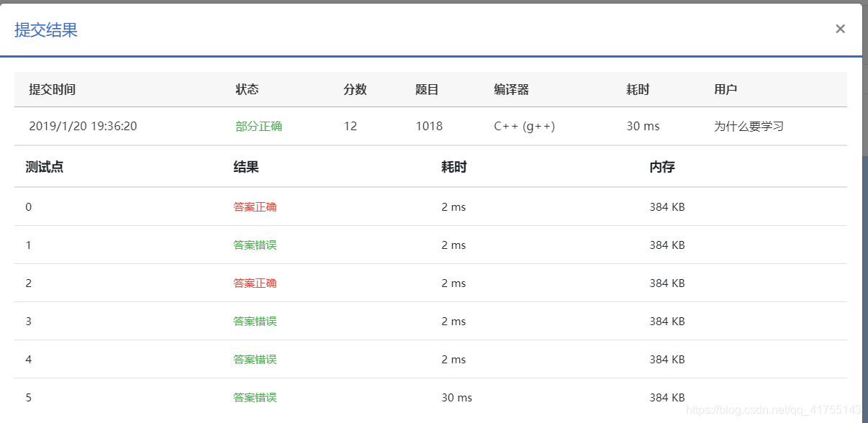Click the 提交时间 column header
The height and width of the screenshot is (423, 868).
[x=52, y=90]
